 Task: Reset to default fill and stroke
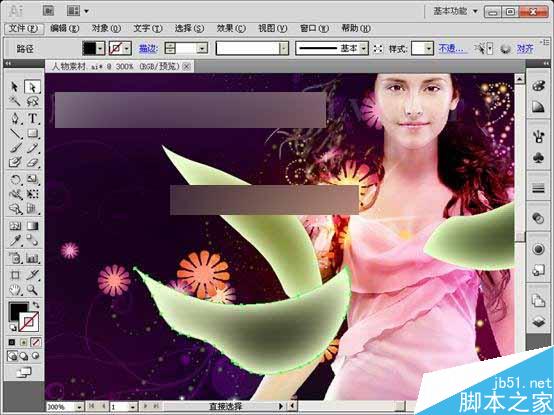[12, 327]
